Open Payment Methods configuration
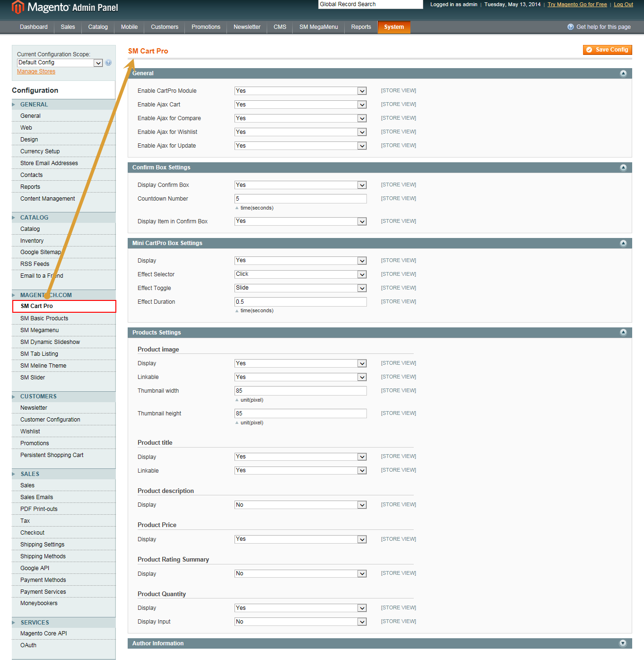 (43, 580)
